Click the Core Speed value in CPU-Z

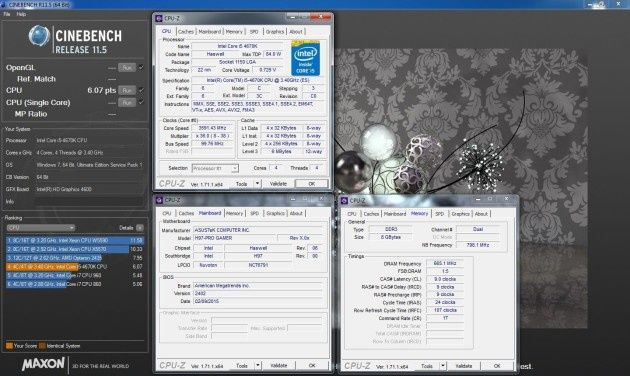coord(213,128)
